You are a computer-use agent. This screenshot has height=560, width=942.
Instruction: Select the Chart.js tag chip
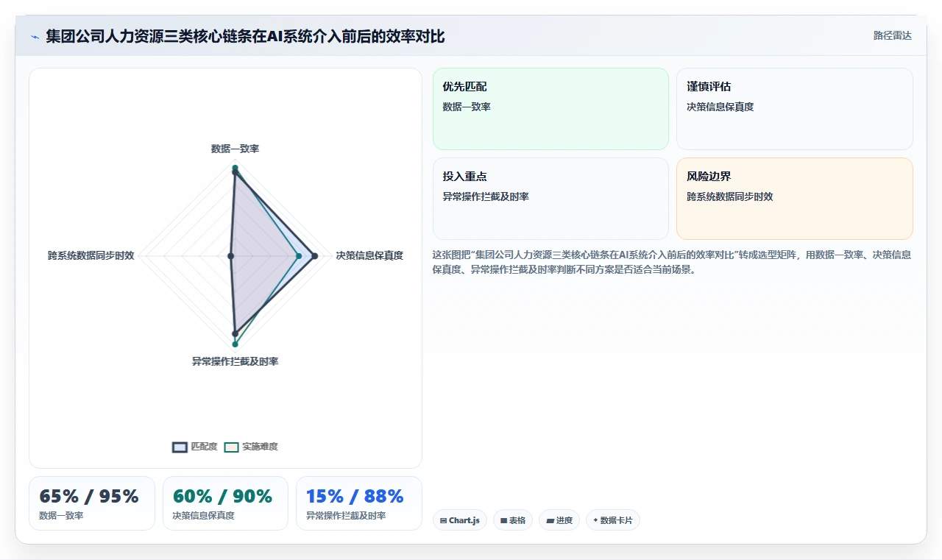460,520
